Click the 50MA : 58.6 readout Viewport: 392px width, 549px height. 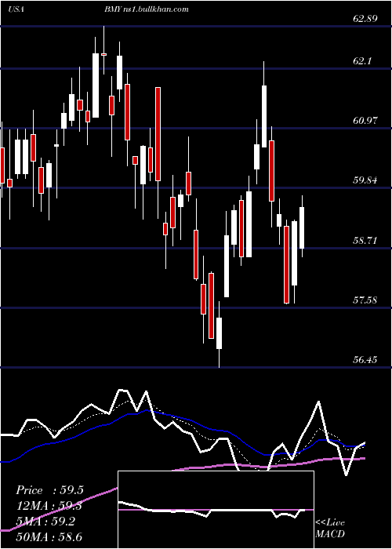pyautogui.click(x=49, y=536)
